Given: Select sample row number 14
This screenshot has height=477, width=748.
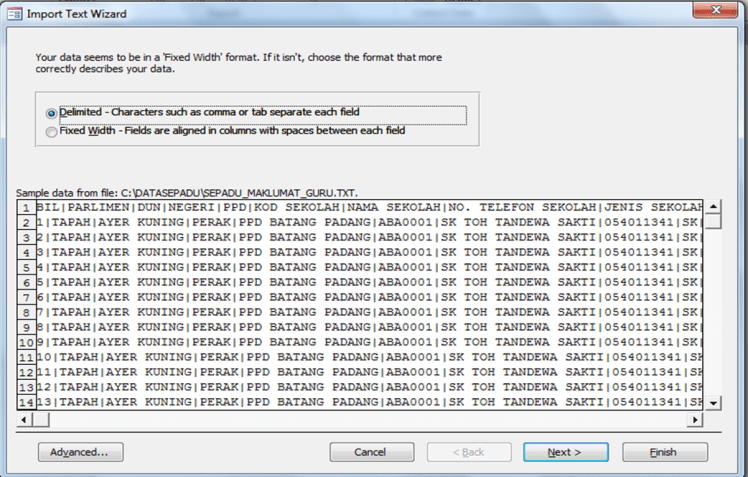Looking at the screenshot, I should 26,402.
